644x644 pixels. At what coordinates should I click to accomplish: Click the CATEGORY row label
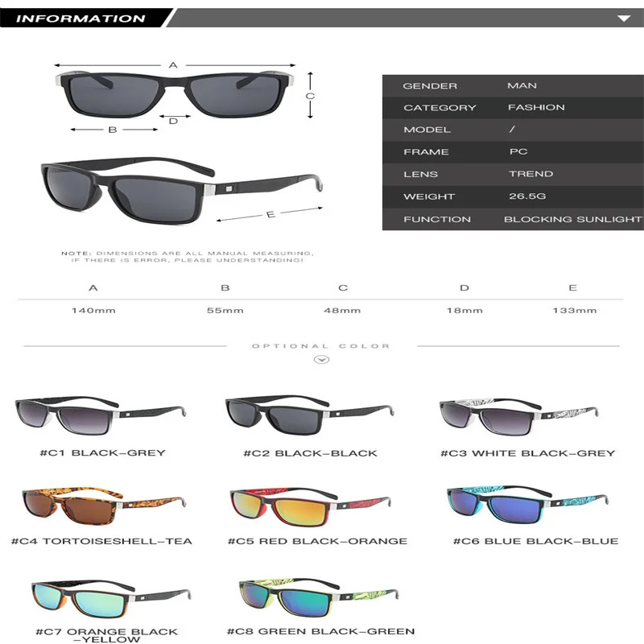(x=440, y=108)
